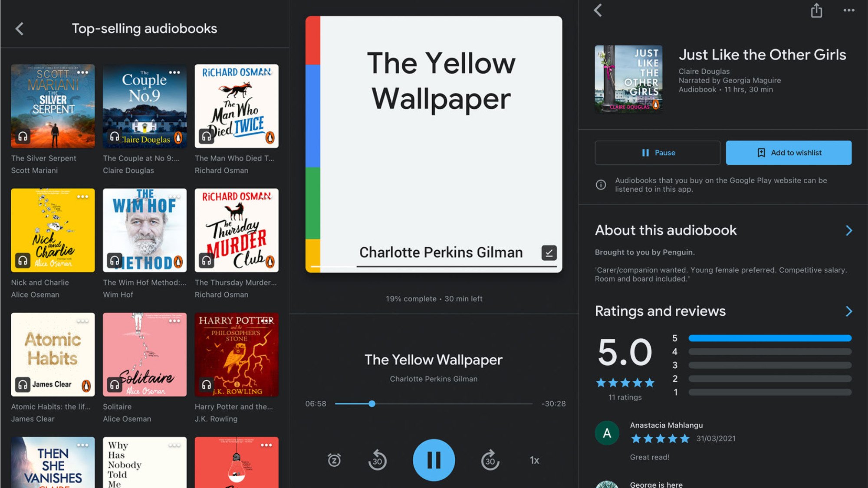Open more options for Solitaire audiobook
The height and width of the screenshot is (488, 868).
(174, 321)
